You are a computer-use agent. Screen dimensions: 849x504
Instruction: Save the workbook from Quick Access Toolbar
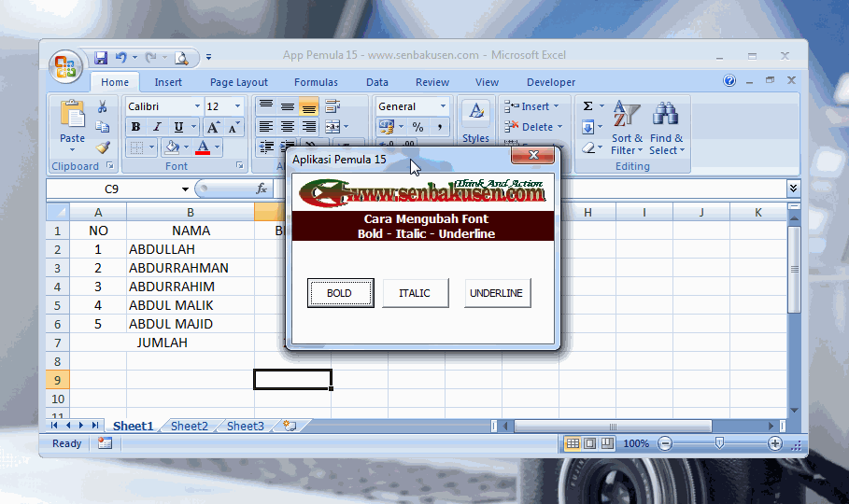coord(101,57)
